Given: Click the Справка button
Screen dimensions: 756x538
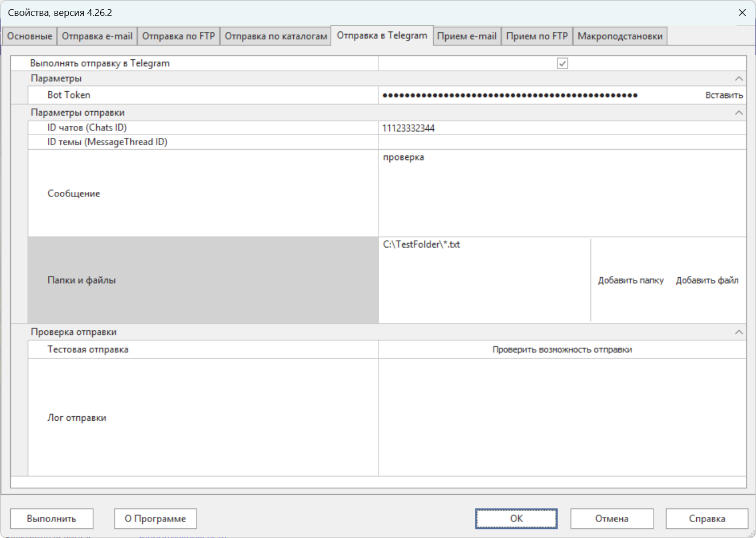Looking at the screenshot, I should pyautogui.click(x=706, y=519).
